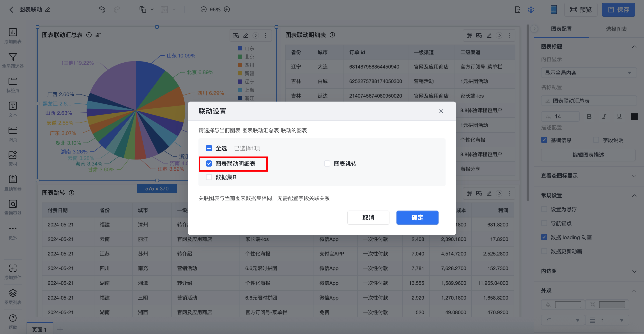The height and width of the screenshot is (334, 644).
Task: Check the 图表跳转 checkbox
Action: click(327, 164)
